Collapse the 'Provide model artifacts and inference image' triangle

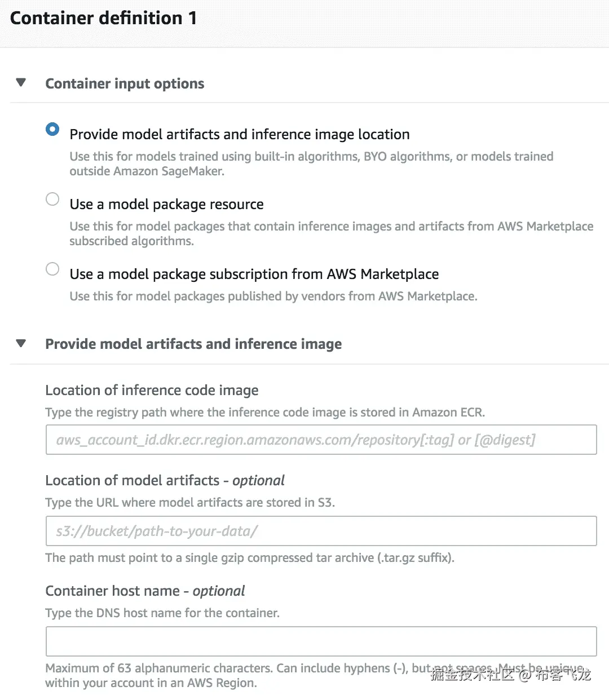coord(21,343)
